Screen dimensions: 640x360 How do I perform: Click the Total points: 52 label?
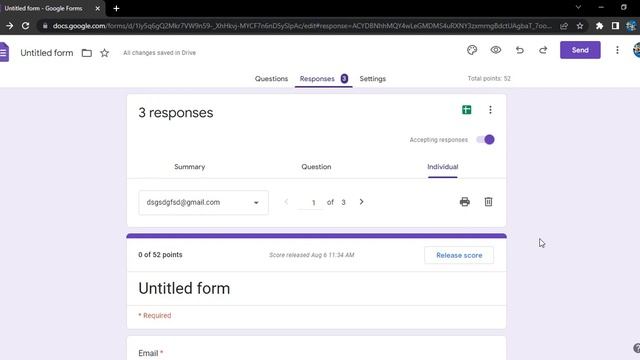point(489,78)
